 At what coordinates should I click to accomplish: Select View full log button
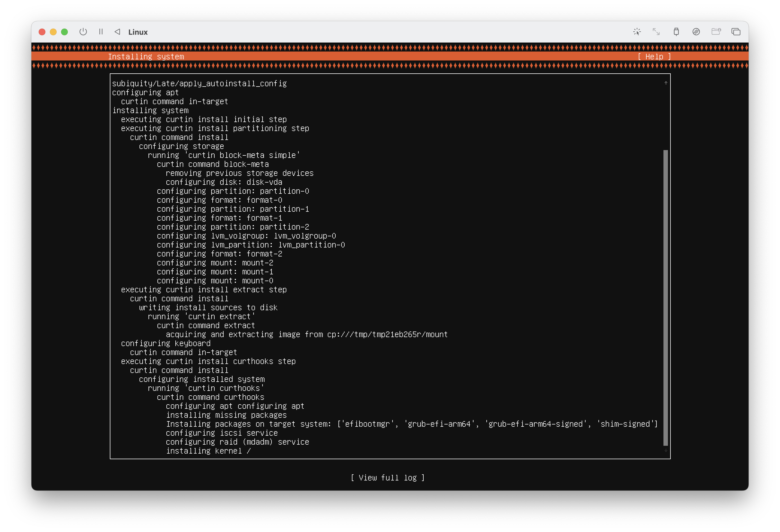point(388,478)
